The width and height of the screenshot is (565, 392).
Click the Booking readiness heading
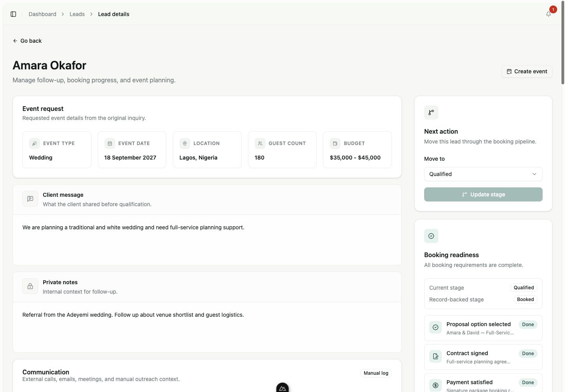click(452, 255)
